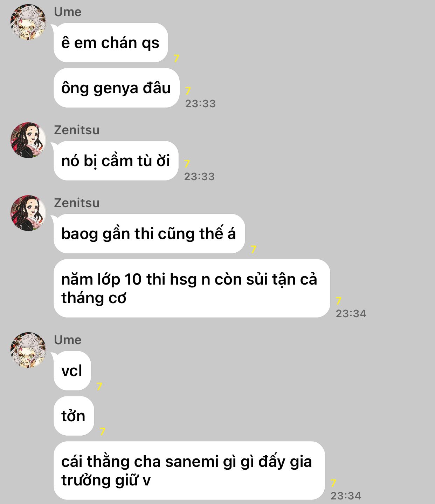Screen dimensions: 435x504
Task: Select the 'ê em chán qs' message bubble
Action: 111,43
